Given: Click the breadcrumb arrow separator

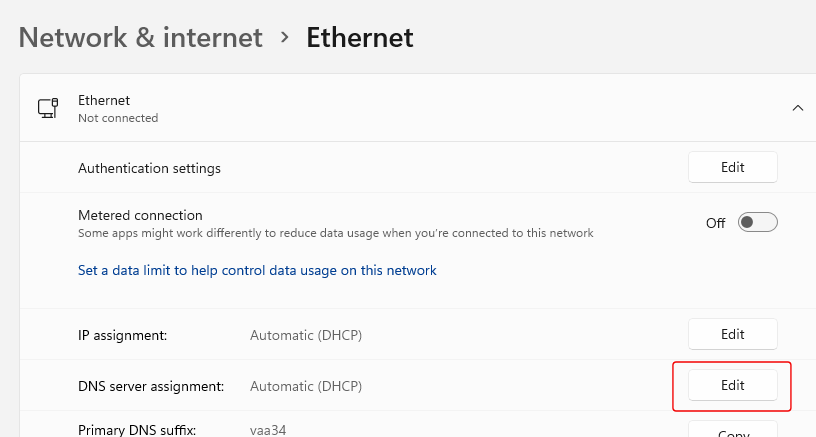Looking at the screenshot, I should coord(284,37).
